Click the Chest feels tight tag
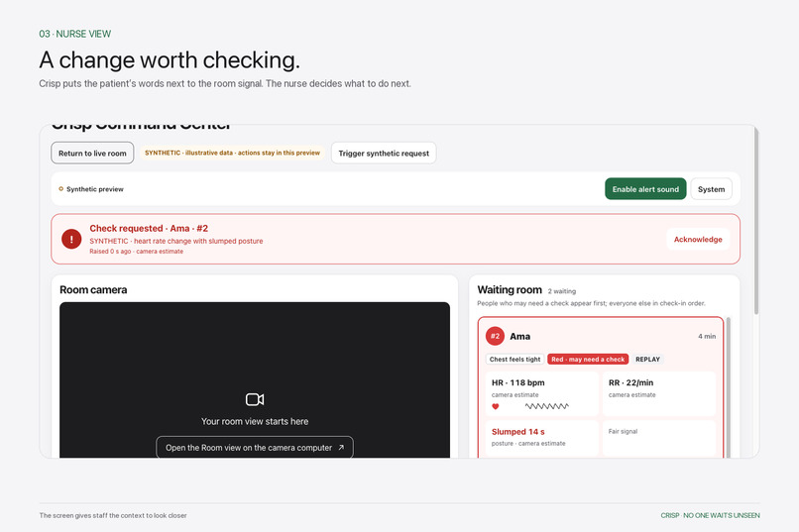Viewport: 799px width, 532px height. coord(514,359)
